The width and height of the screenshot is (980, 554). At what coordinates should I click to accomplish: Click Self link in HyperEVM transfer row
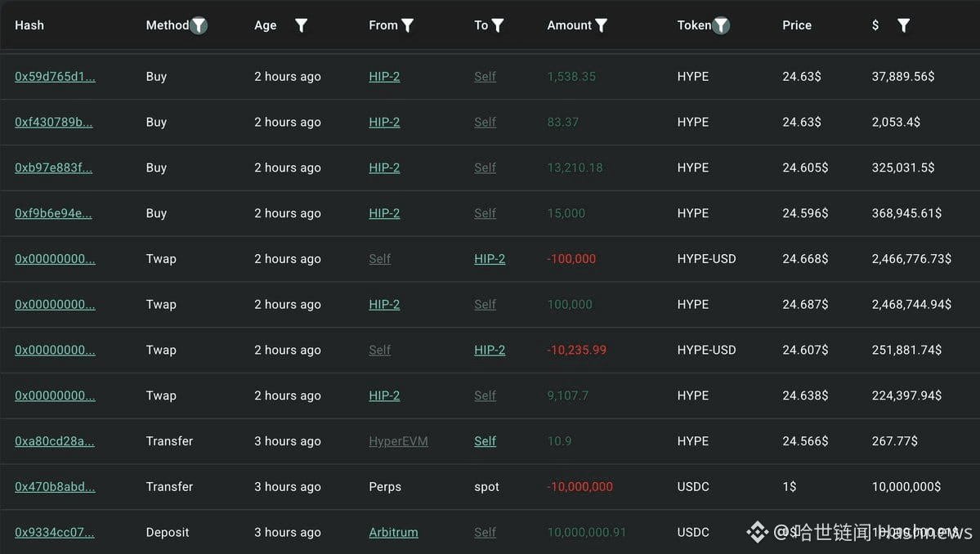click(x=485, y=441)
